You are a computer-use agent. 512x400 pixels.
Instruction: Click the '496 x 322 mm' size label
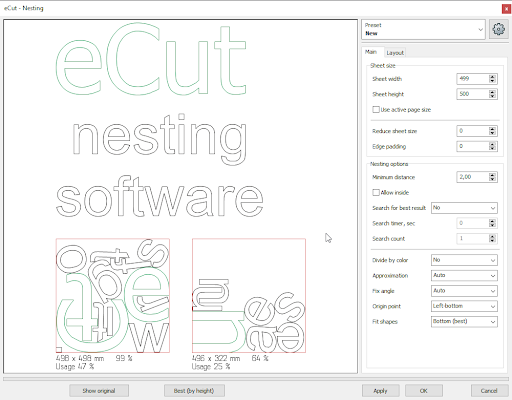click(216, 358)
